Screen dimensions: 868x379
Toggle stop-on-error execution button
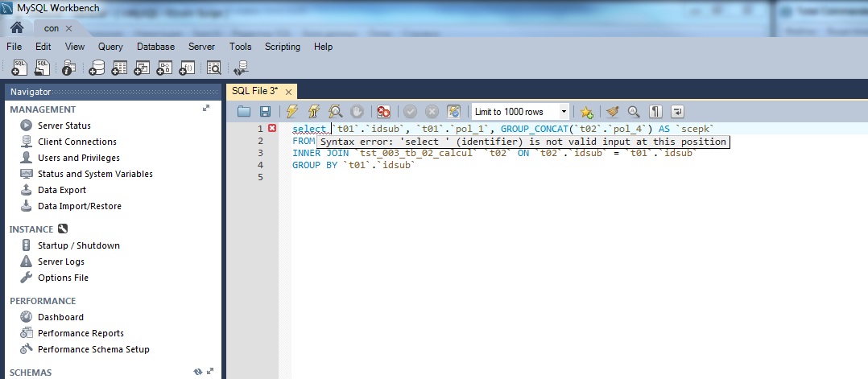click(384, 112)
